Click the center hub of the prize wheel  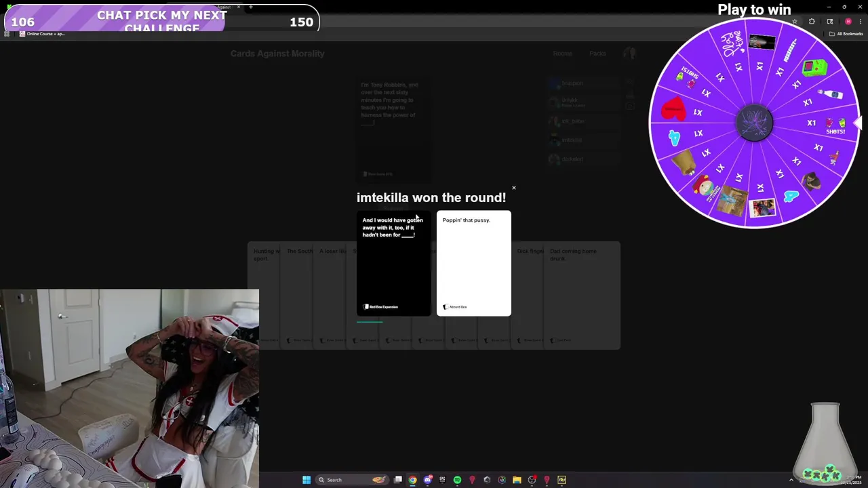(755, 123)
